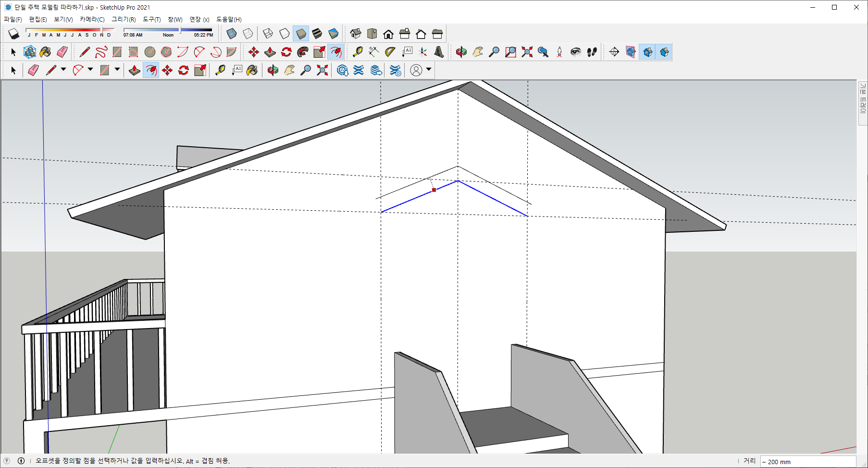Screen dimensions: 868x468
Task: Open the 보기(V) menu
Action: click(63, 19)
